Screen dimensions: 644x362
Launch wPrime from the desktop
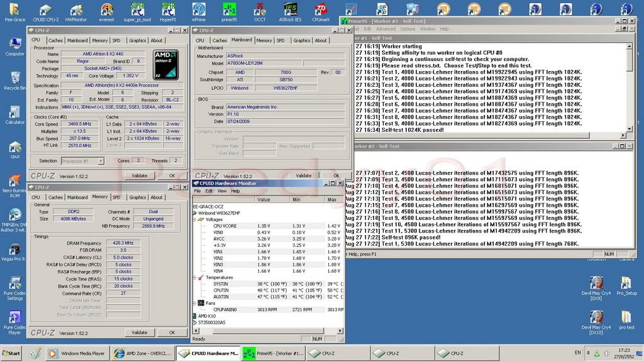(199, 13)
